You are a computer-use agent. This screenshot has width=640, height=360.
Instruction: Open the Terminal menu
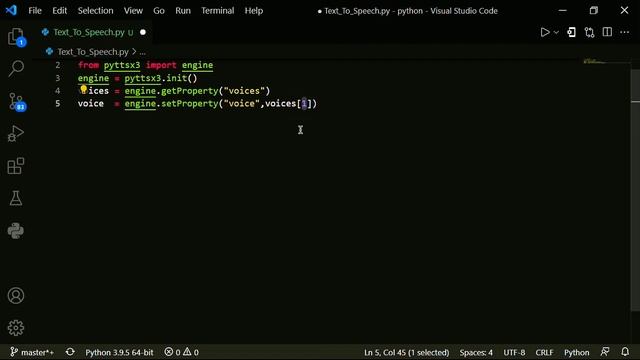tap(218, 11)
